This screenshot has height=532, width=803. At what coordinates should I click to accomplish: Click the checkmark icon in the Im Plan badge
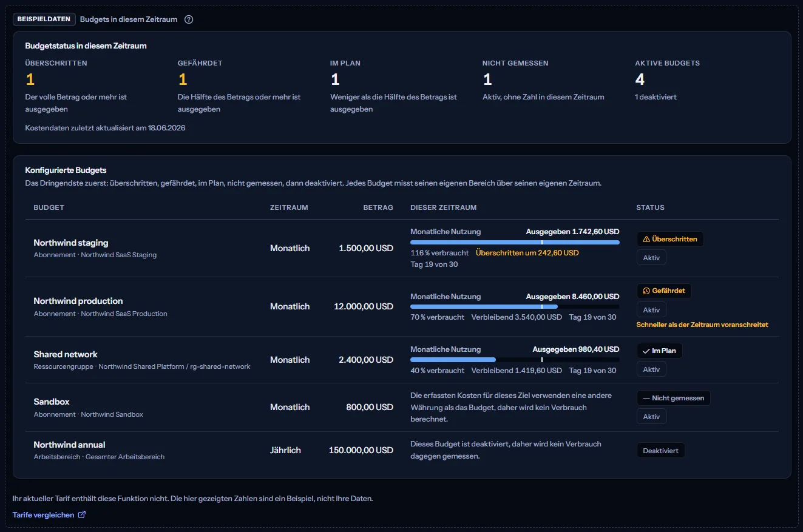click(x=646, y=351)
